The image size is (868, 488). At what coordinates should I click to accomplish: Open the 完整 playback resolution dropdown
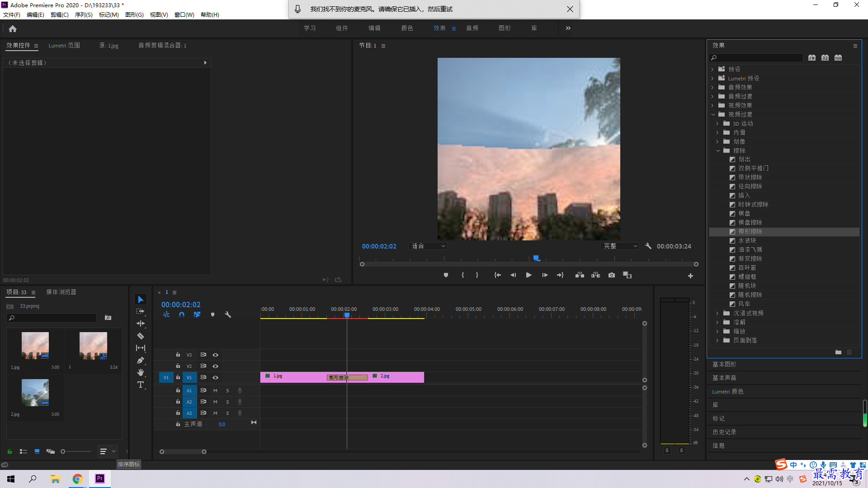coord(620,246)
